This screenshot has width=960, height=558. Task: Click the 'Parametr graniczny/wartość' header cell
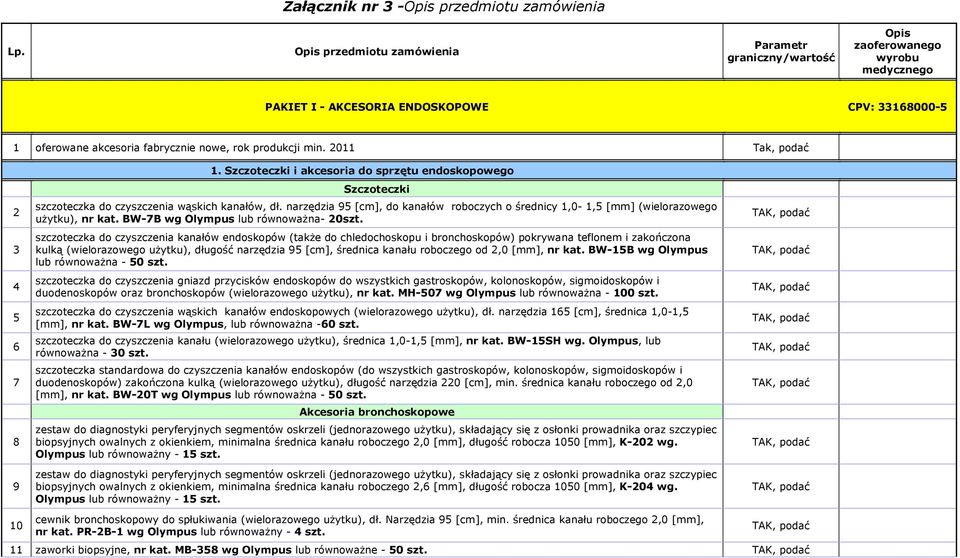(x=781, y=51)
